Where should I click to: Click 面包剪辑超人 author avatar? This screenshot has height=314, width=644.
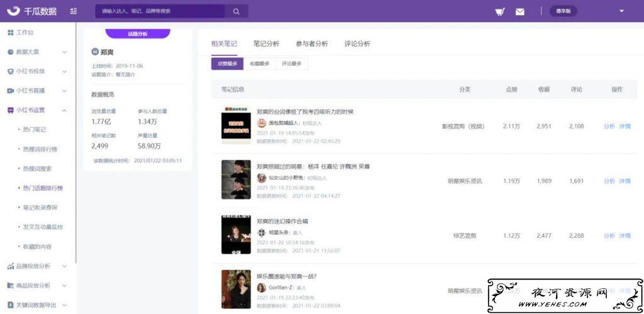[x=262, y=123]
